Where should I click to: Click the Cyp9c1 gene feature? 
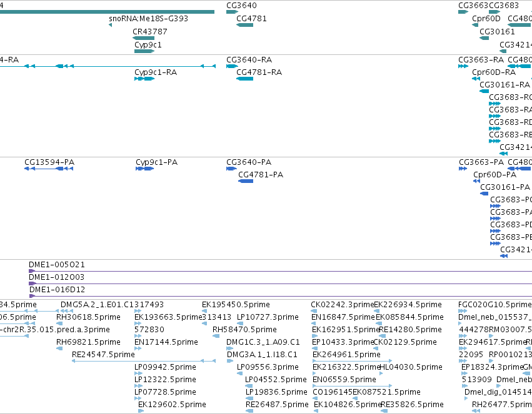click(144, 51)
